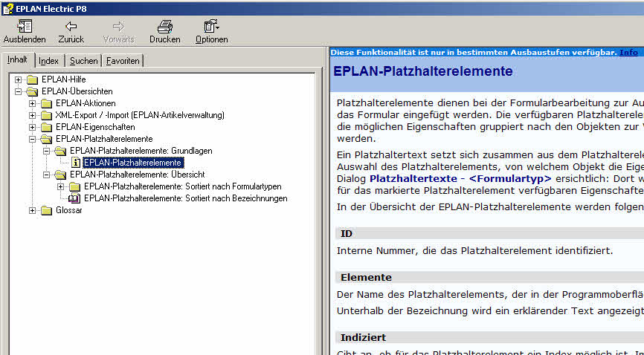Go back with the Zurück arrow

tap(71, 32)
